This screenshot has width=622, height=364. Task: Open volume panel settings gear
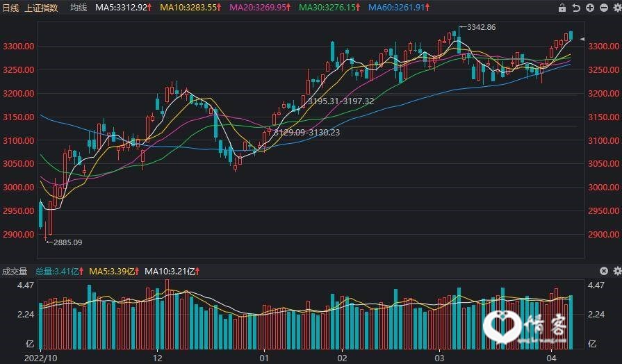point(617,271)
